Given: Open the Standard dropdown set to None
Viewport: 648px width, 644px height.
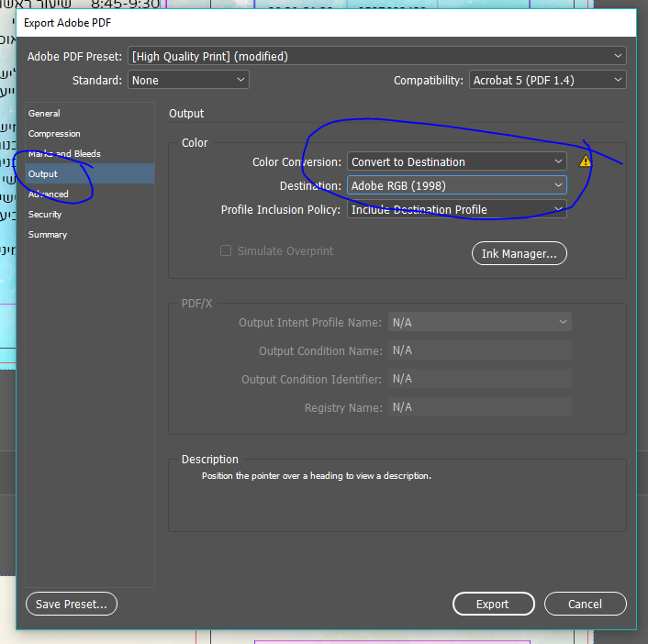Looking at the screenshot, I should [x=188, y=80].
